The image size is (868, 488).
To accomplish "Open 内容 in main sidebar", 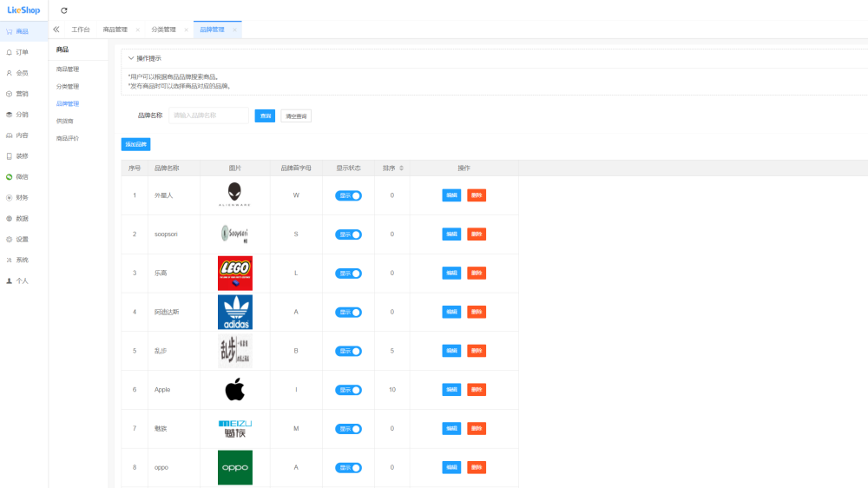I will coord(23,135).
